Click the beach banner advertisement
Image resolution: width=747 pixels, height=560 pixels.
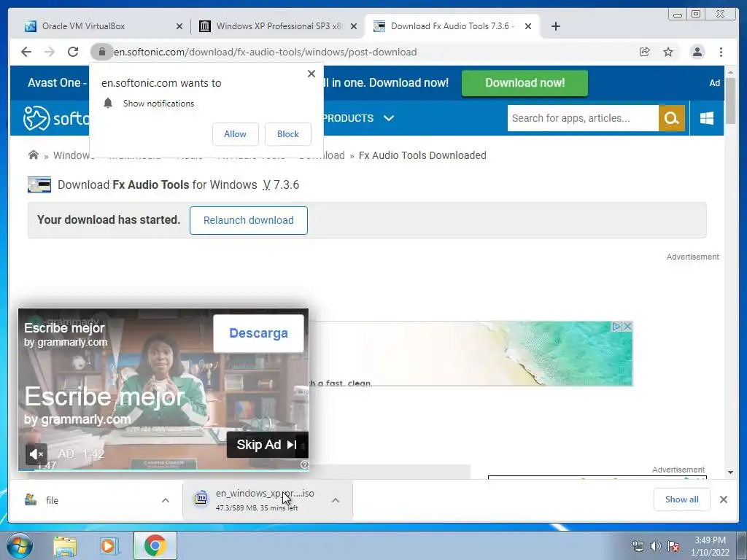tap(471, 354)
